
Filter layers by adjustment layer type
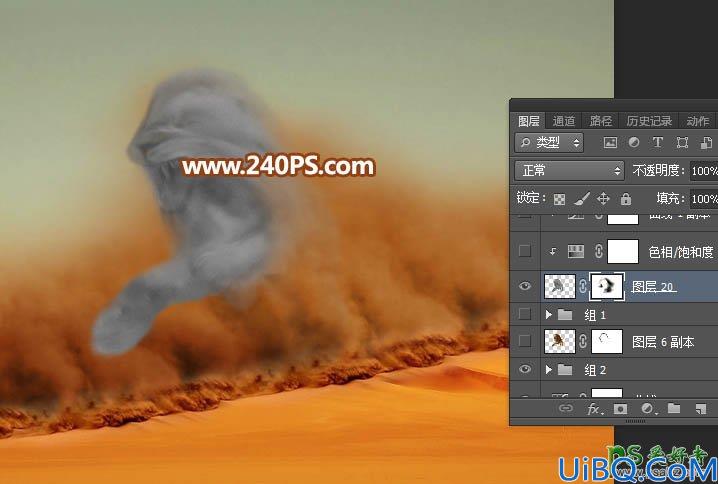[x=634, y=142]
